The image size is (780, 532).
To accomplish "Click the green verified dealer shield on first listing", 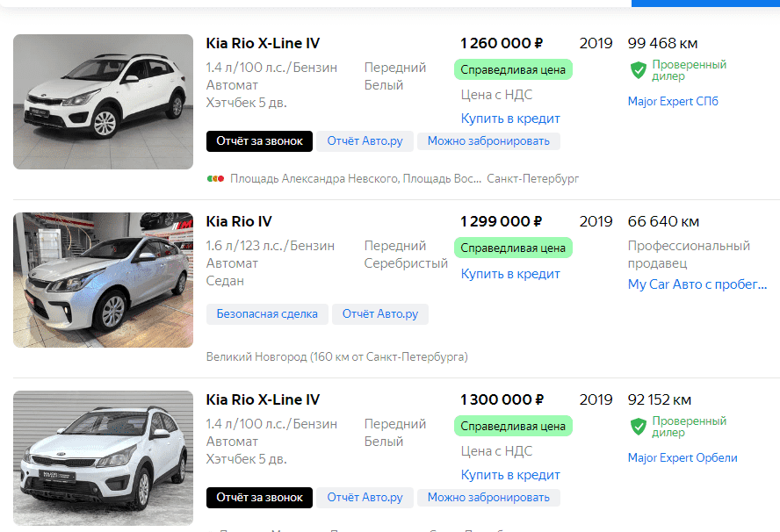I will (639, 70).
